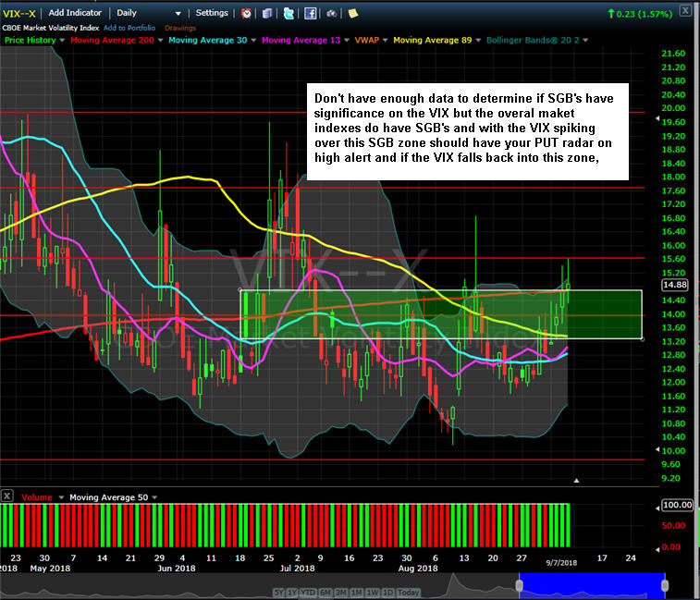
Task: Share chart via Twitter icon
Action: (x=289, y=14)
